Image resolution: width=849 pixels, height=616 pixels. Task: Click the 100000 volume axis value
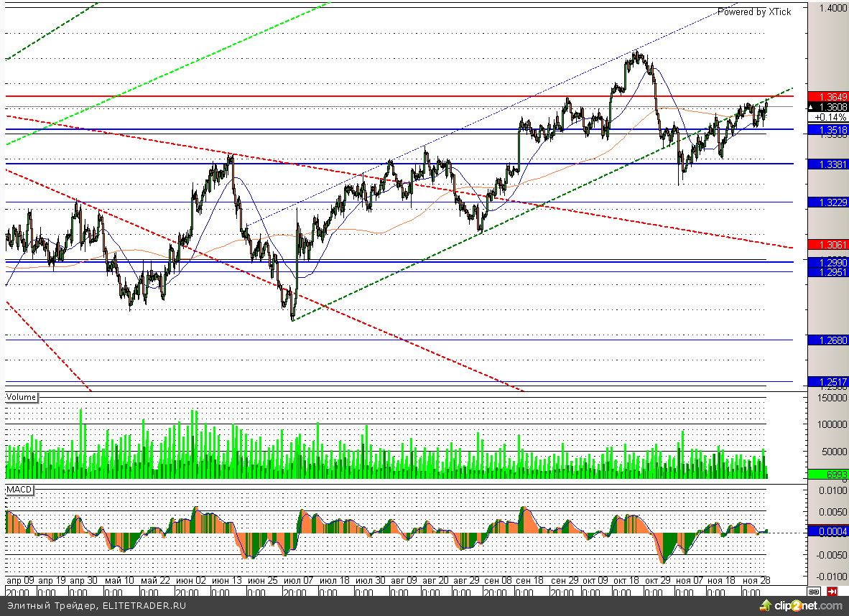[832, 424]
